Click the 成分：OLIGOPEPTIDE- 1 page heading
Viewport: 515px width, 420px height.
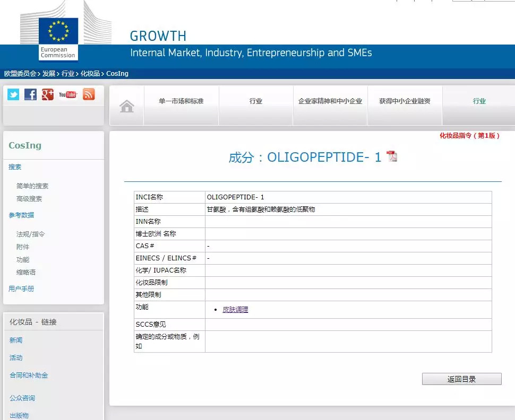(305, 157)
